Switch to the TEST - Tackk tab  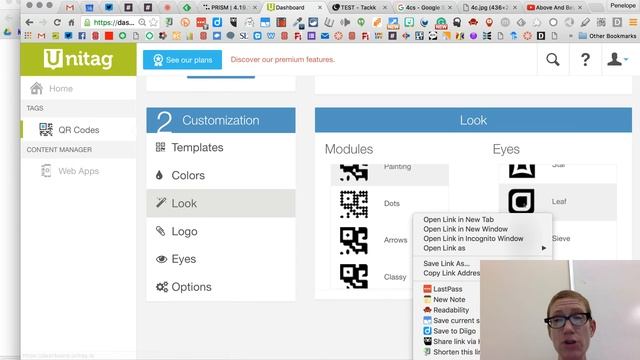[x=358, y=7]
